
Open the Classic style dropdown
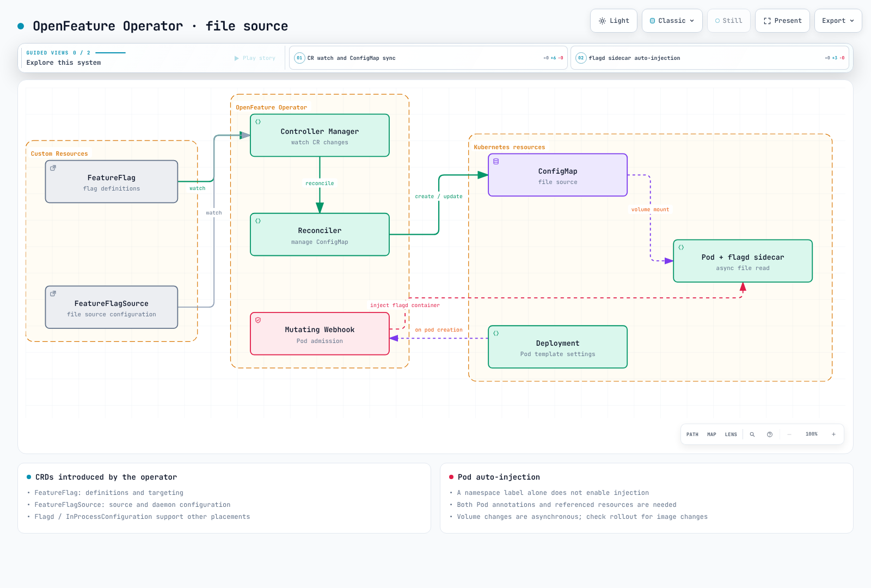[x=672, y=21]
